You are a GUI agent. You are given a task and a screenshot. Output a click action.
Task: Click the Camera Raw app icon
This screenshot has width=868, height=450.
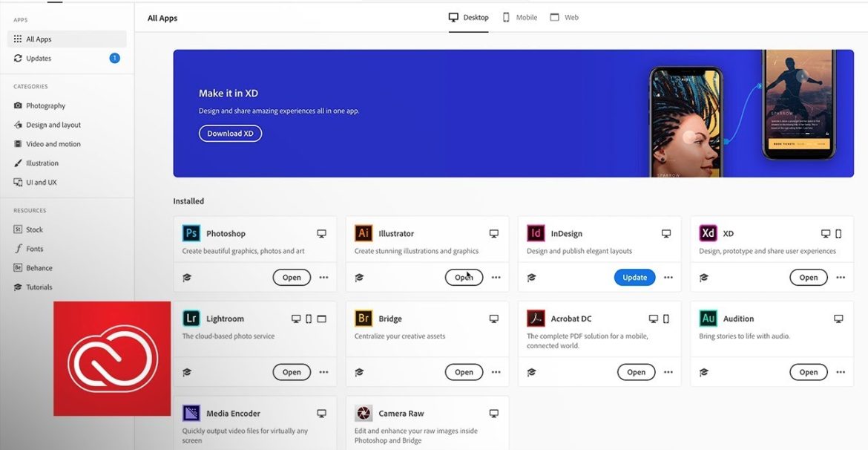364,413
